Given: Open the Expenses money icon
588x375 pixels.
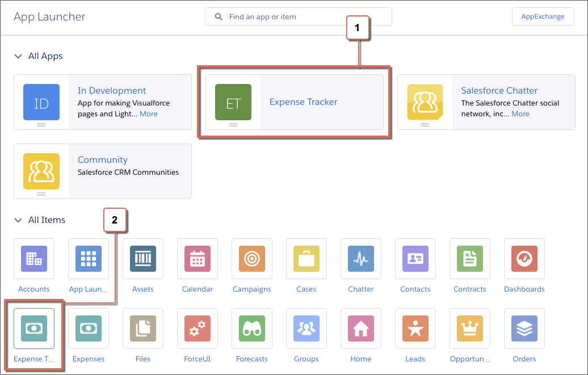Looking at the screenshot, I should pyautogui.click(x=89, y=328).
